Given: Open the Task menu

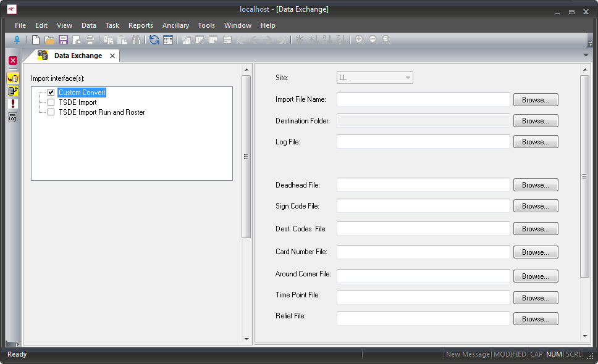Looking at the screenshot, I should coord(112,25).
